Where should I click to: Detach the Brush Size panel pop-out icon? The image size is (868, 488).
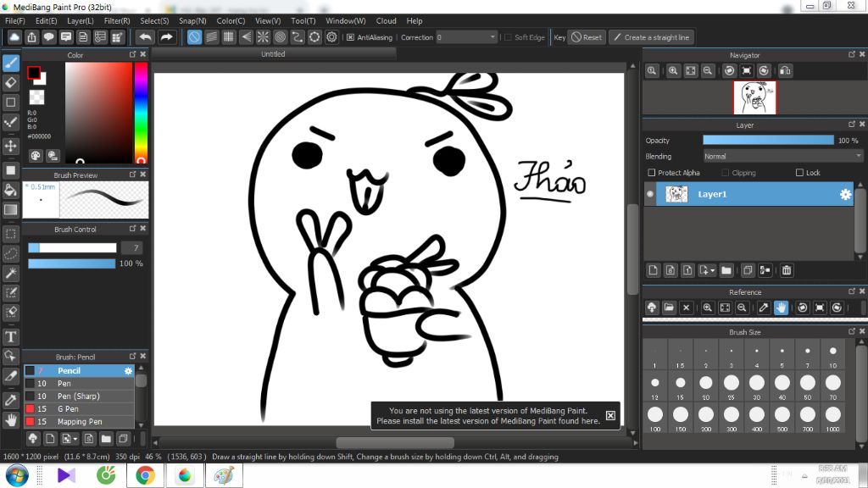click(x=851, y=331)
